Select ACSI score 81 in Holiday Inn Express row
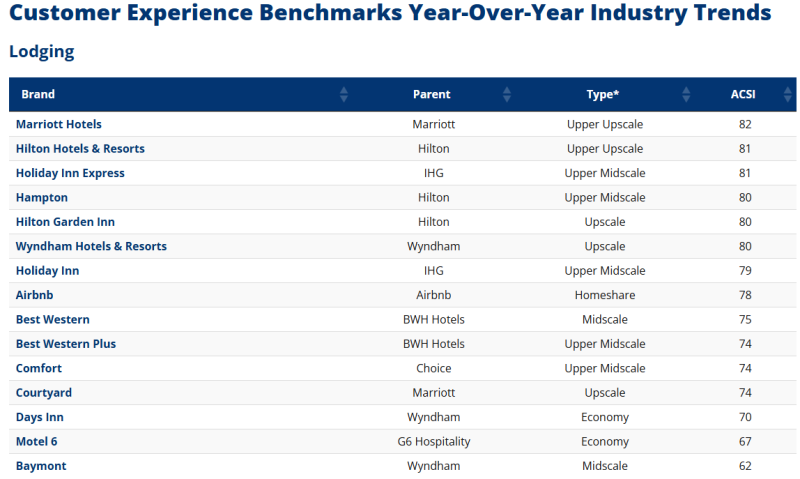Screen dimensions: 800x479 point(745,173)
